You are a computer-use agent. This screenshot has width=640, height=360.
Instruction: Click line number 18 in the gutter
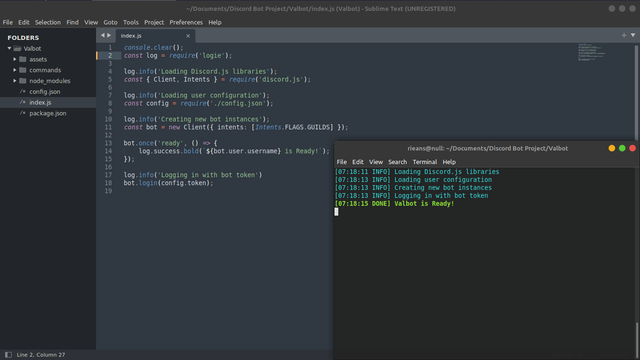point(108,183)
